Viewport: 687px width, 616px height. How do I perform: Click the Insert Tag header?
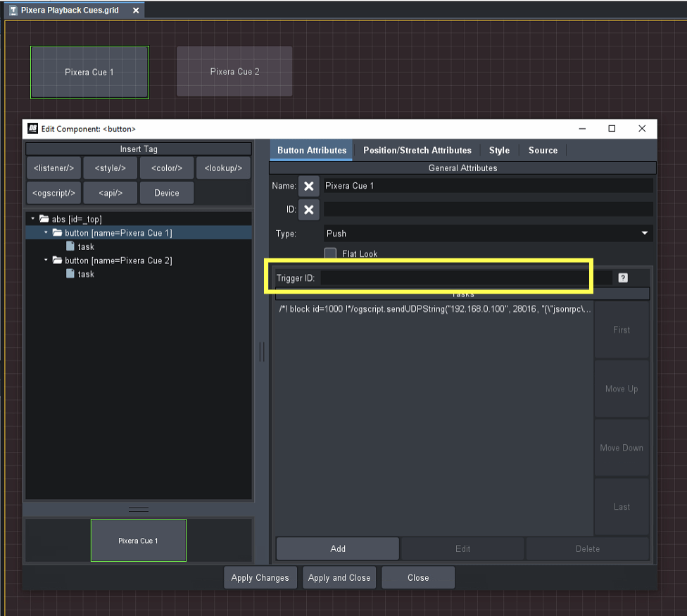click(x=139, y=149)
